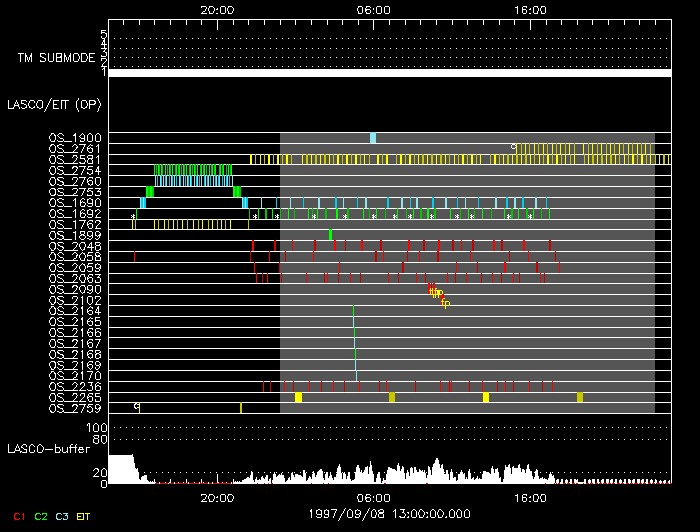Click the yellow C3 legend entry
Screen dimensions: 700x532
62,516
